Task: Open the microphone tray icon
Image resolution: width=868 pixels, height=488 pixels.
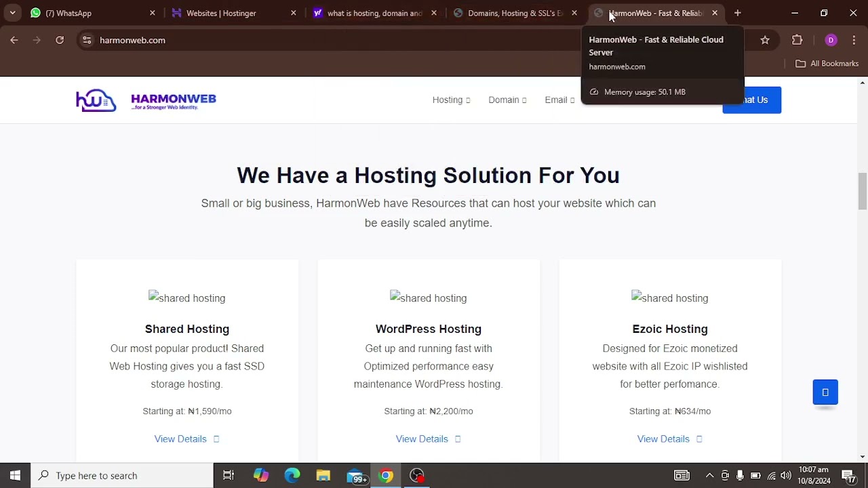Action: coord(740,475)
